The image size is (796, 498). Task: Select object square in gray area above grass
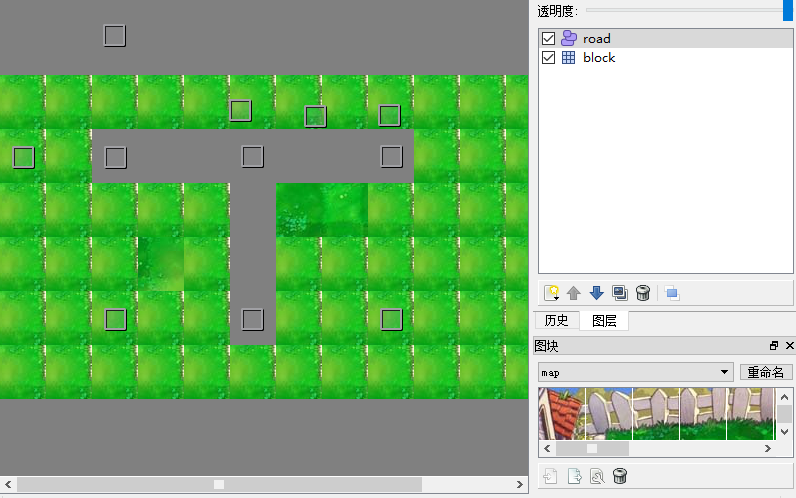[x=115, y=36]
